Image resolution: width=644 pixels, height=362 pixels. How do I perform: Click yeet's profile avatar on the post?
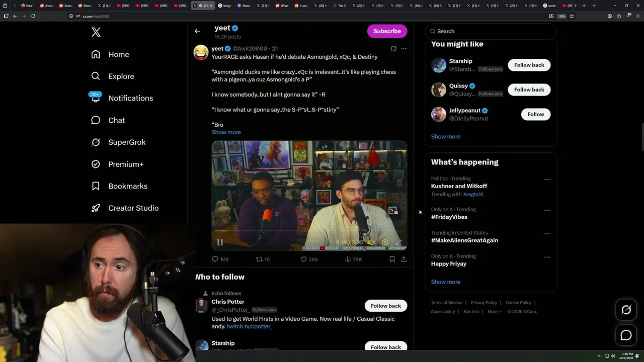coord(201,52)
